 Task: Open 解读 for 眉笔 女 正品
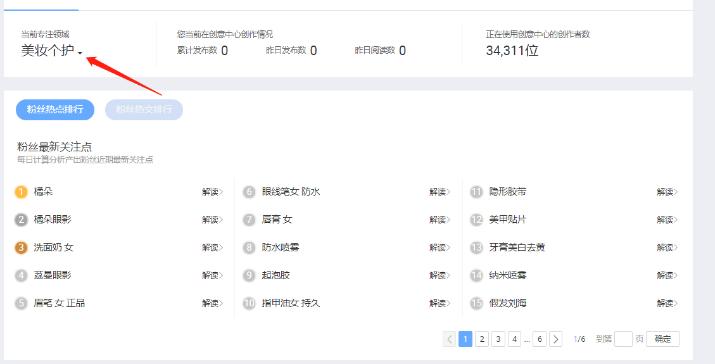pyautogui.click(x=212, y=303)
